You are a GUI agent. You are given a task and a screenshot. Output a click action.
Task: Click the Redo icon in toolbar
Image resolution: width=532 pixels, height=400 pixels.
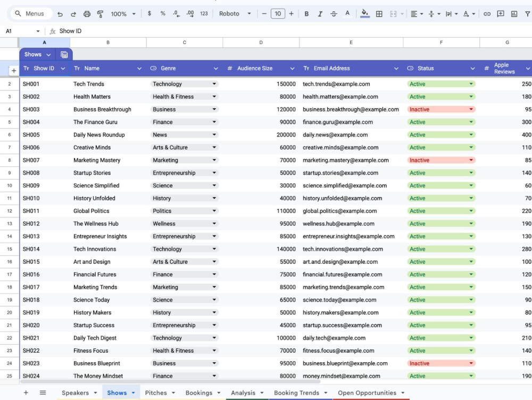pos(73,14)
